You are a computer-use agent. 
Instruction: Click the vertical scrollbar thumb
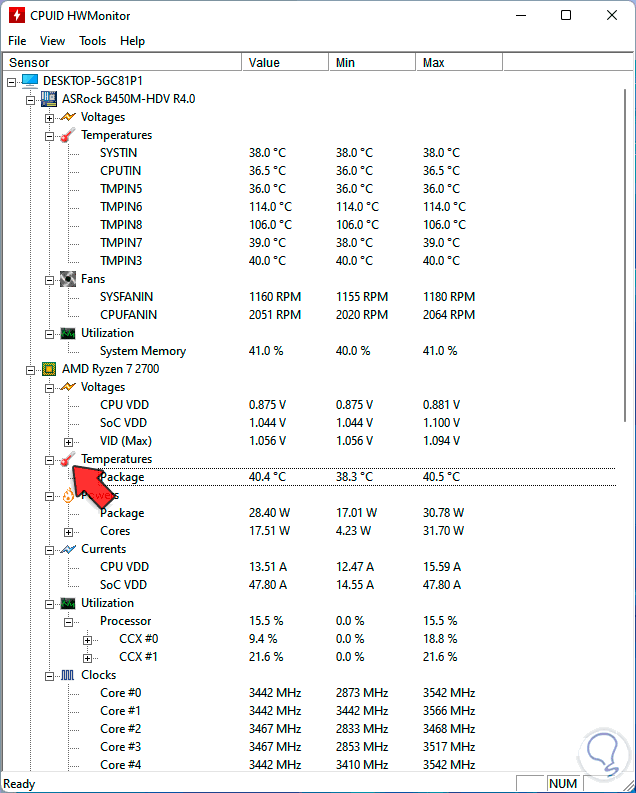[x=625, y=255]
